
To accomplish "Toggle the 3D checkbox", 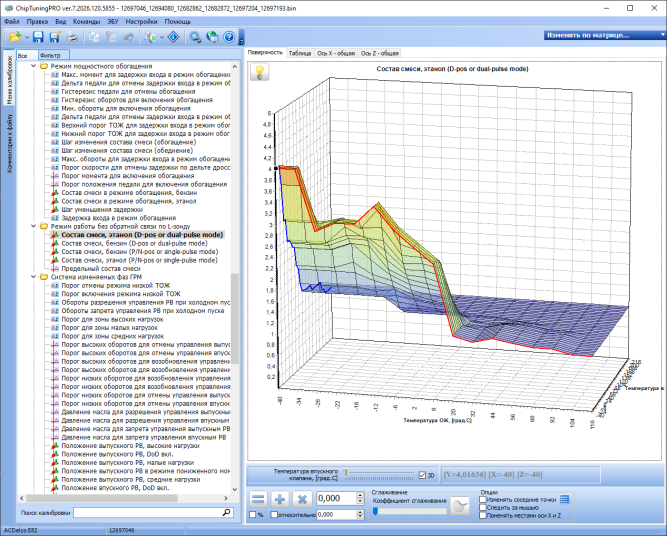I will [x=422, y=475].
